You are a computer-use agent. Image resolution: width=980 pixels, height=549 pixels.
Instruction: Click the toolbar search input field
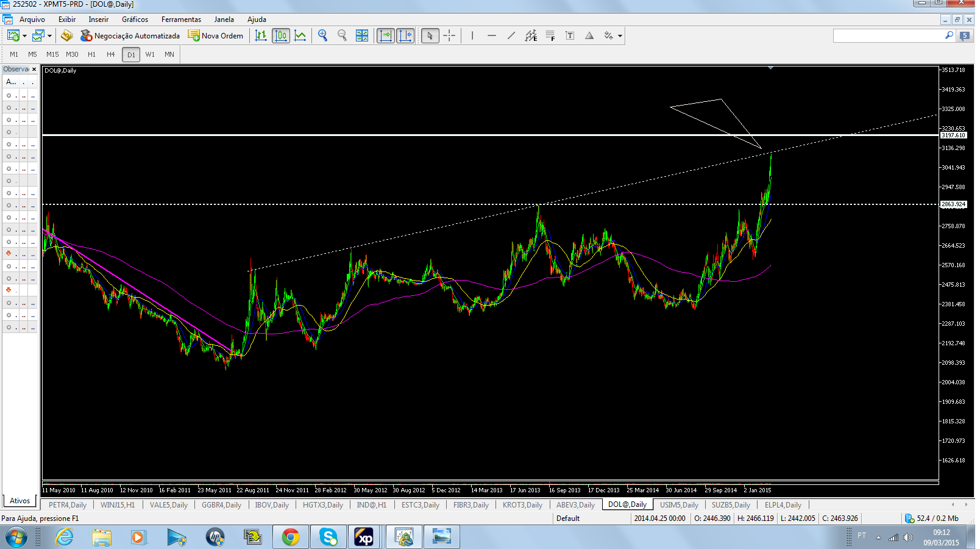(x=889, y=36)
